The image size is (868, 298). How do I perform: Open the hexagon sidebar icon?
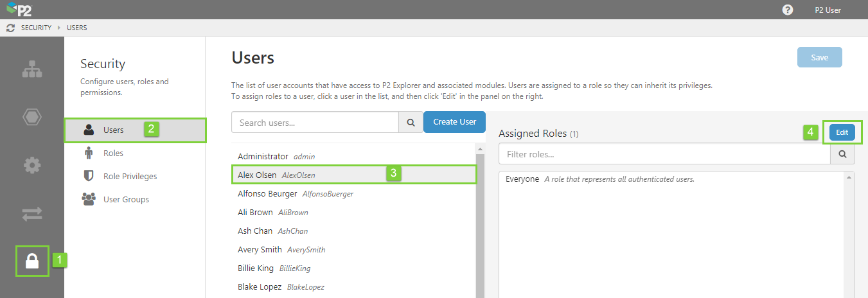pyautogui.click(x=32, y=117)
